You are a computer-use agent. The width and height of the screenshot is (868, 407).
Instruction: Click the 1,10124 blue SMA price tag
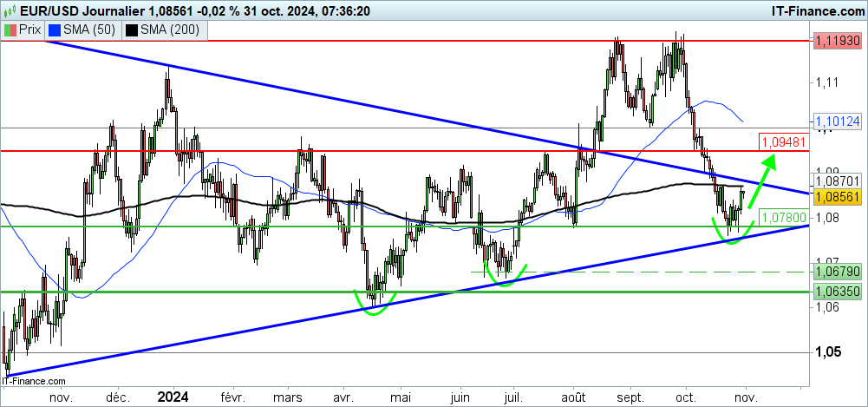(836, 120)
